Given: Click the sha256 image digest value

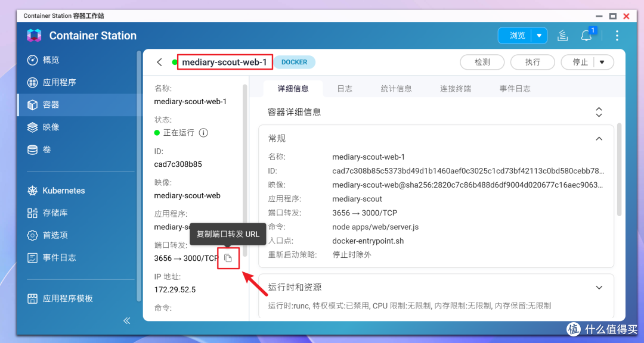Looking at the screenshot, I should pos(468,185).
